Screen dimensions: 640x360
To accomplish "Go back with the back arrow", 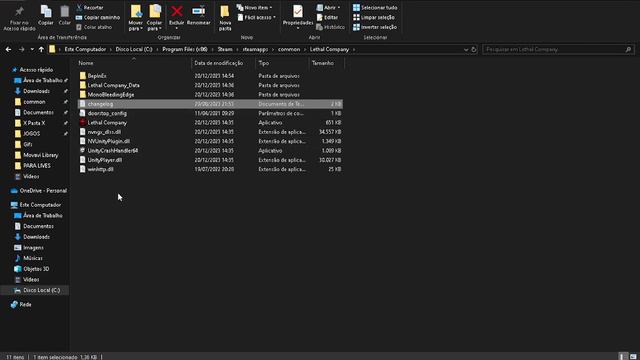I will coord(9,49).
